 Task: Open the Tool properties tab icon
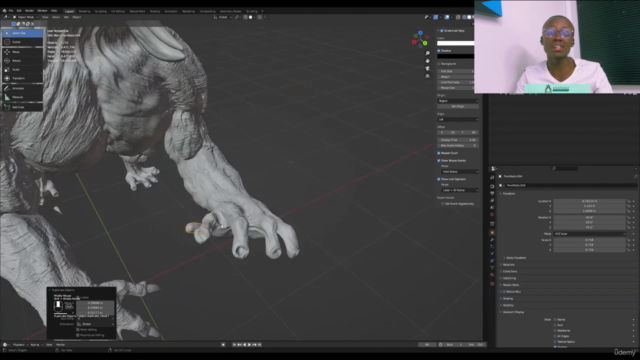(492, 178)
